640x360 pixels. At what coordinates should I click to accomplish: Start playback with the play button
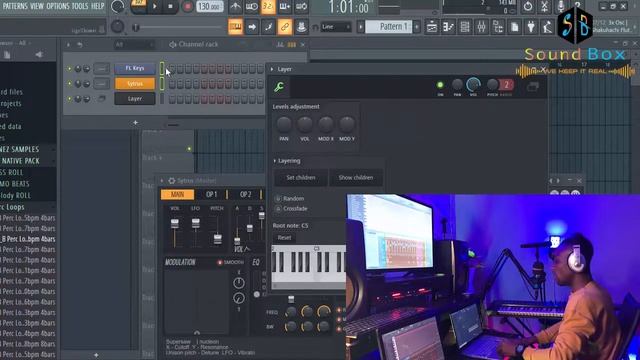pyautogui.click(x=154, y=7)
